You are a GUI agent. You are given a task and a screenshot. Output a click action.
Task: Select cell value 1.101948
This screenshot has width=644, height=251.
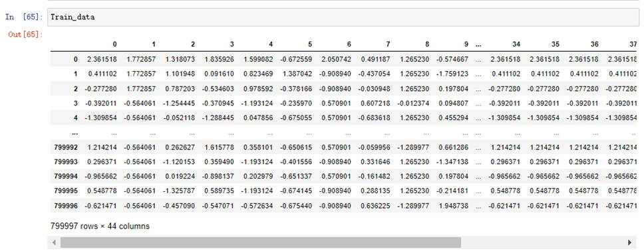tap(180, 74)
